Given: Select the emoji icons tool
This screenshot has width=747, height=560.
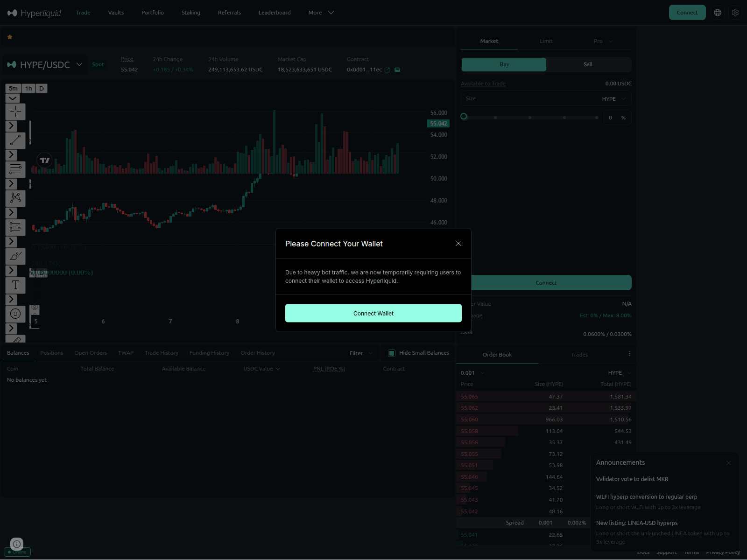Looking at the screenshot, I should 15,314.
